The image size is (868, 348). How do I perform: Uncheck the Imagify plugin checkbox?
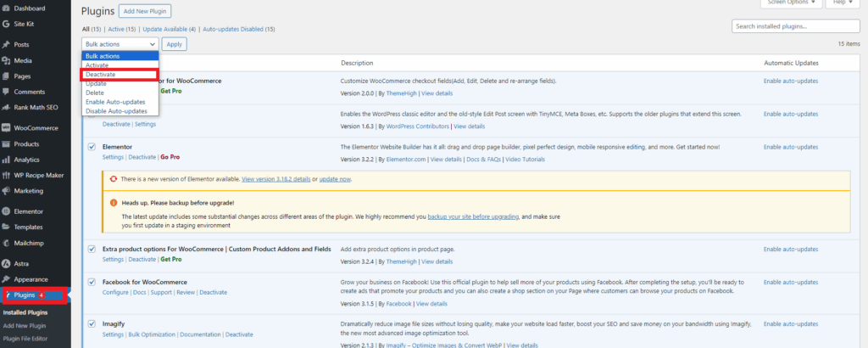point(92,324)
